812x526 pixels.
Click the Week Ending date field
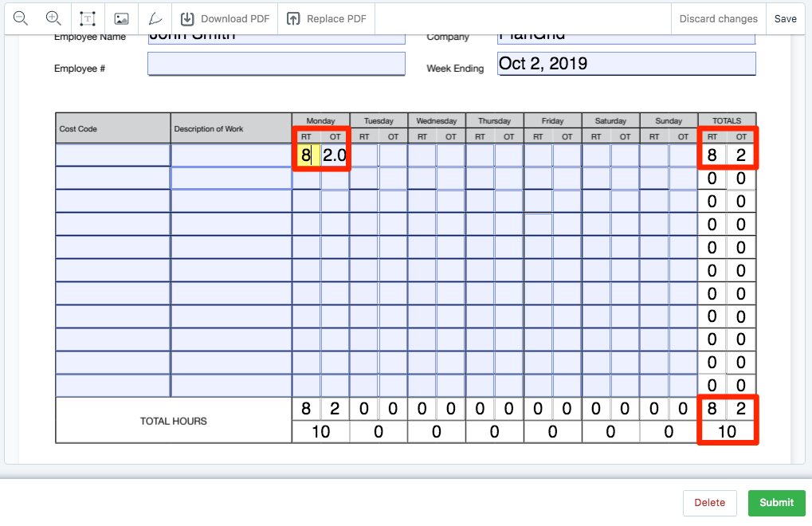tap(626, 64)
